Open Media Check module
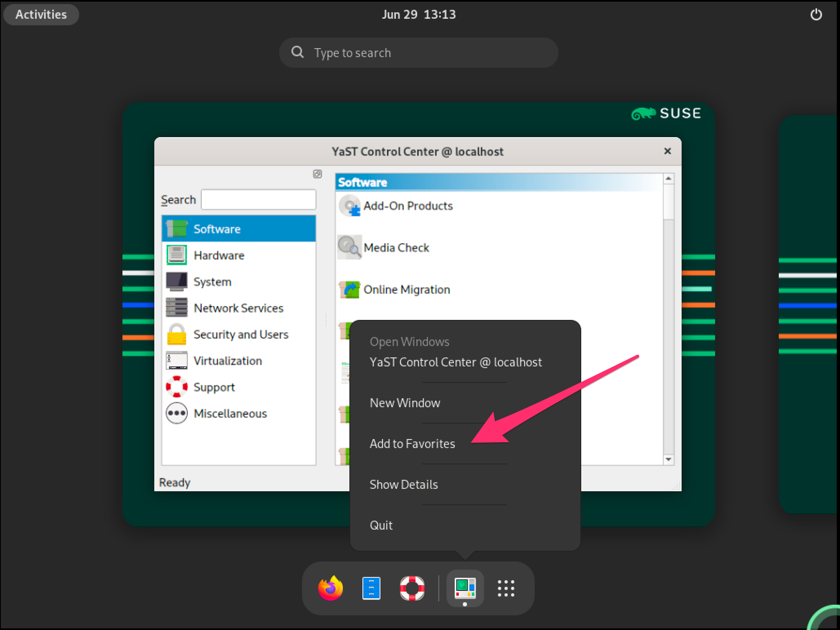 [x=396, y=248]
